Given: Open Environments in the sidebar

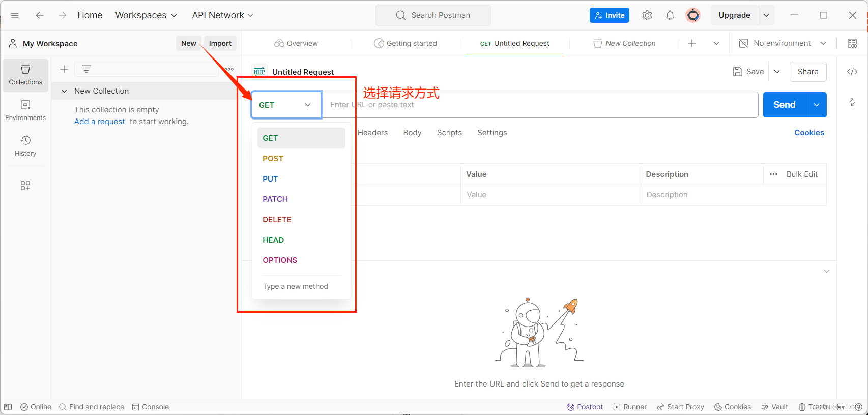Looking at the screenshot, I should [25, 110].
